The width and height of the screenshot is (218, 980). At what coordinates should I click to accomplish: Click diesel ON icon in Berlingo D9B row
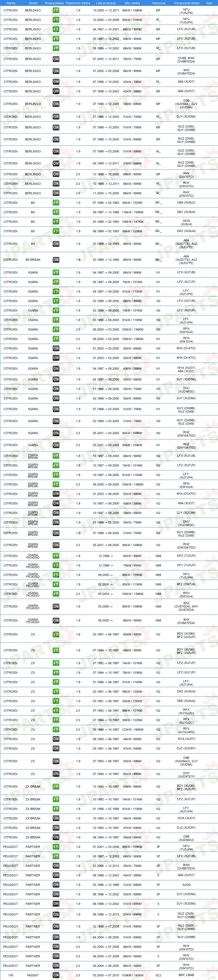(x=56, y=104)
